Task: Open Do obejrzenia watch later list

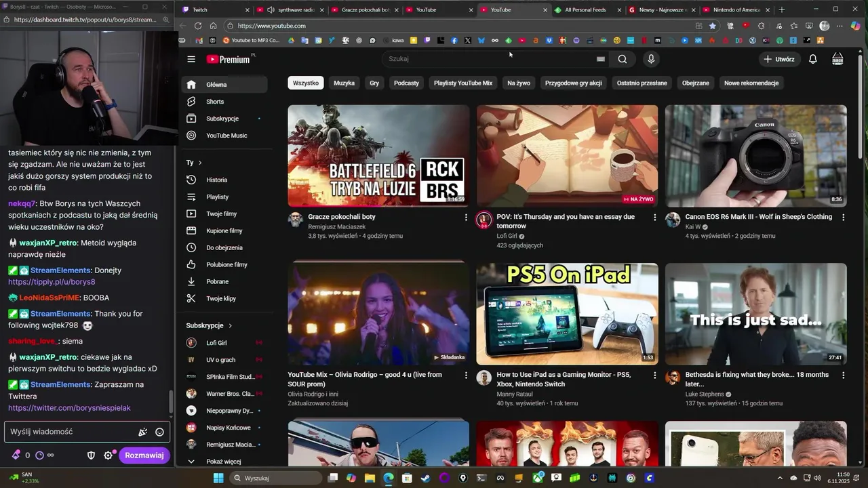Action: (224, 247)
